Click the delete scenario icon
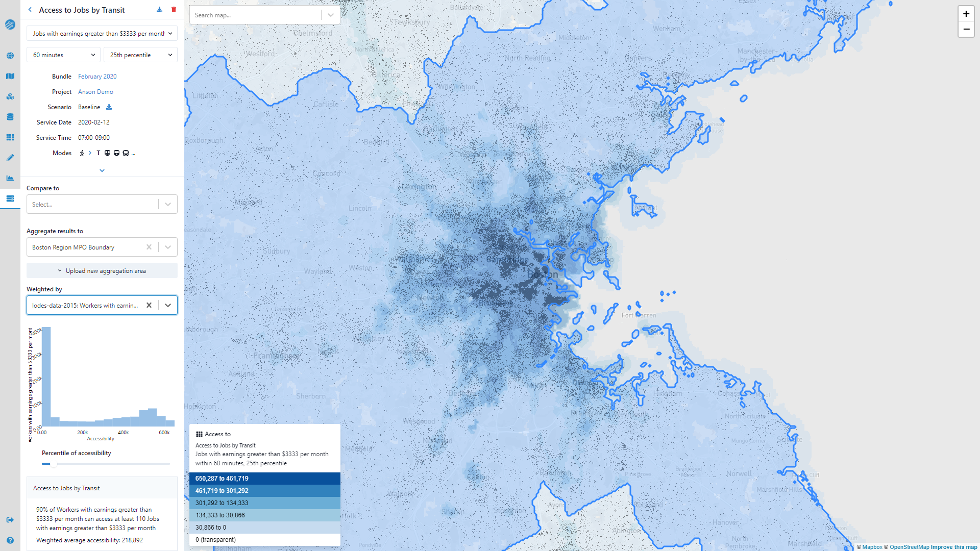 click(176, 9)
